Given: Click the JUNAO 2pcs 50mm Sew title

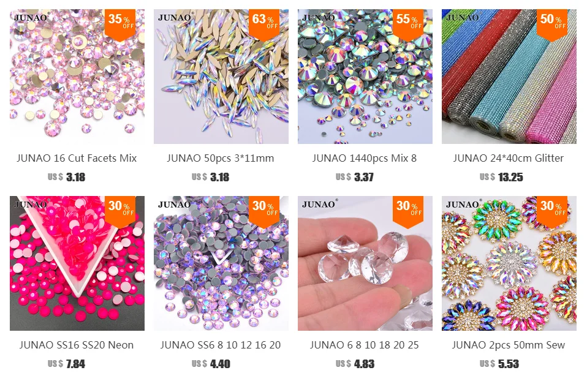Looking at the screenshot, I should point(509,345).
